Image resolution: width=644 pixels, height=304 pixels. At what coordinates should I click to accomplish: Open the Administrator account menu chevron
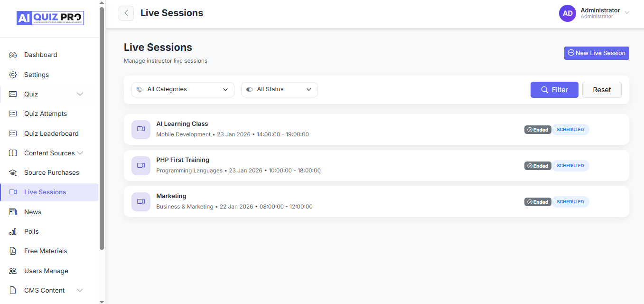[627, 13]
